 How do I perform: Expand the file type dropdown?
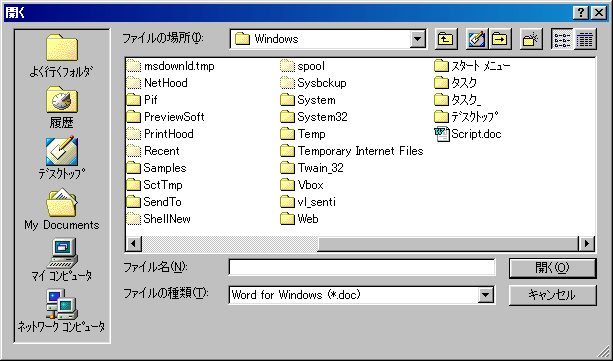pyautogui.click(x=485, y=295)
